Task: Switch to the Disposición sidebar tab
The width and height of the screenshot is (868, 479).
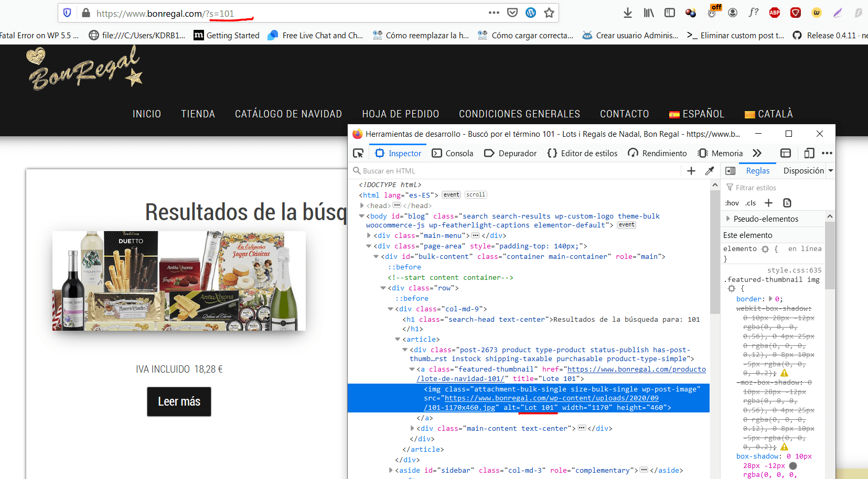Action: point(803,171)
